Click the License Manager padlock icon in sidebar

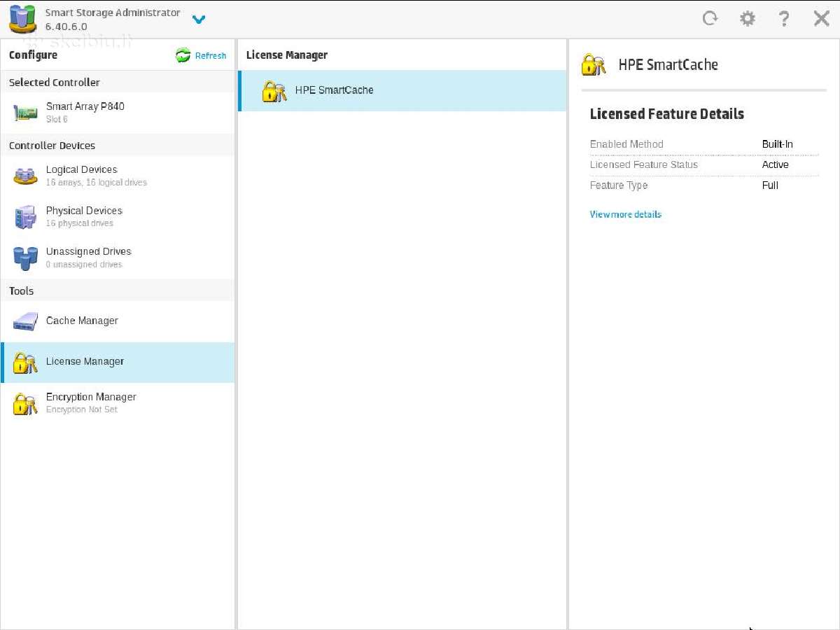(x=26, y=363)
